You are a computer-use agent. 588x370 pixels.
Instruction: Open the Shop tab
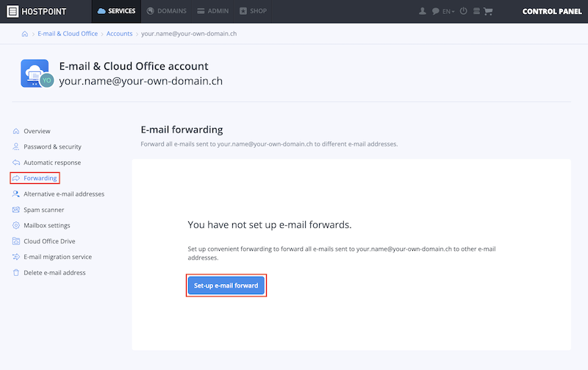coord(253,11)
